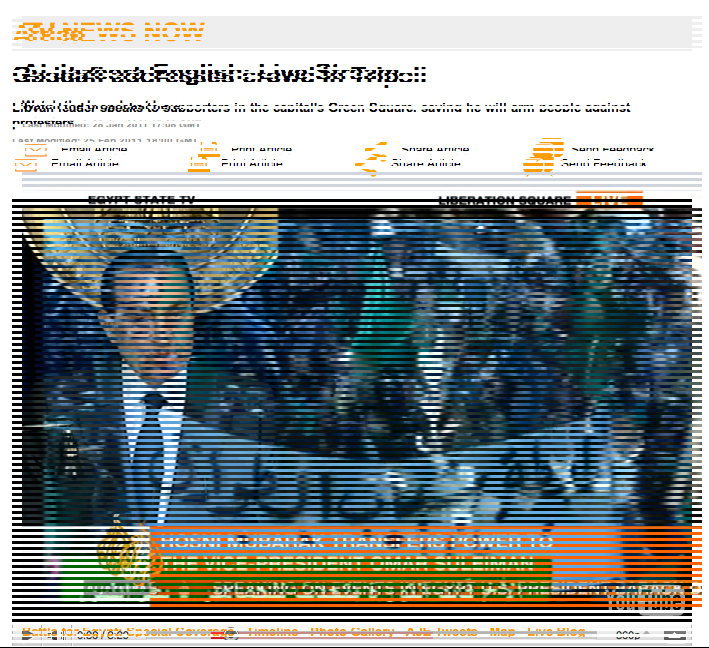
Task: Click the orange LIVE badge above the video
Action: tap(610, 199)
